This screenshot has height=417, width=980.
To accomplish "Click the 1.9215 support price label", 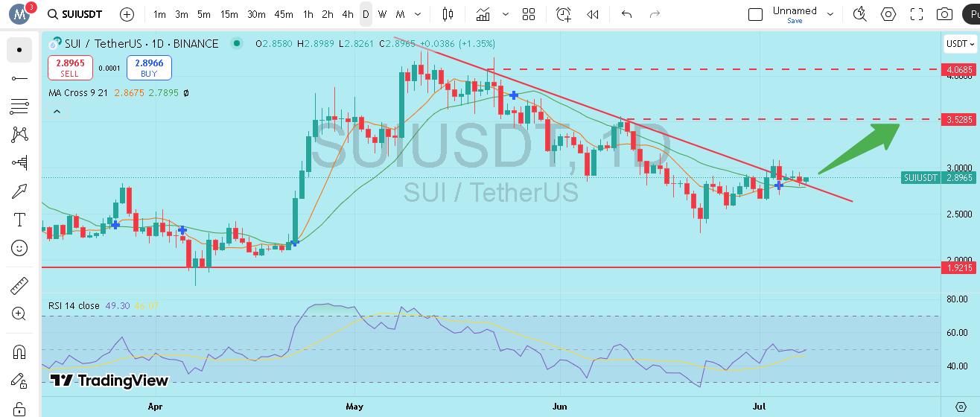I will (958, 267).
